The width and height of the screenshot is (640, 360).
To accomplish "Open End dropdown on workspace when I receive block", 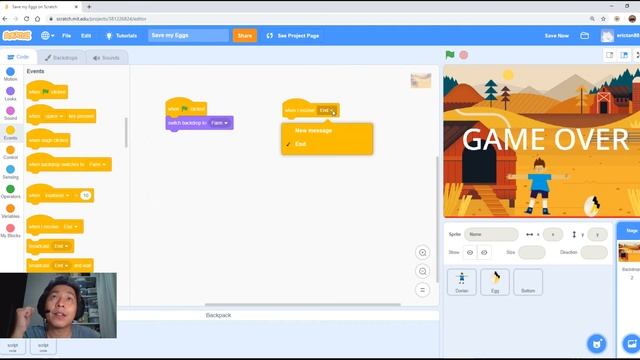I will tap(327, 110).
